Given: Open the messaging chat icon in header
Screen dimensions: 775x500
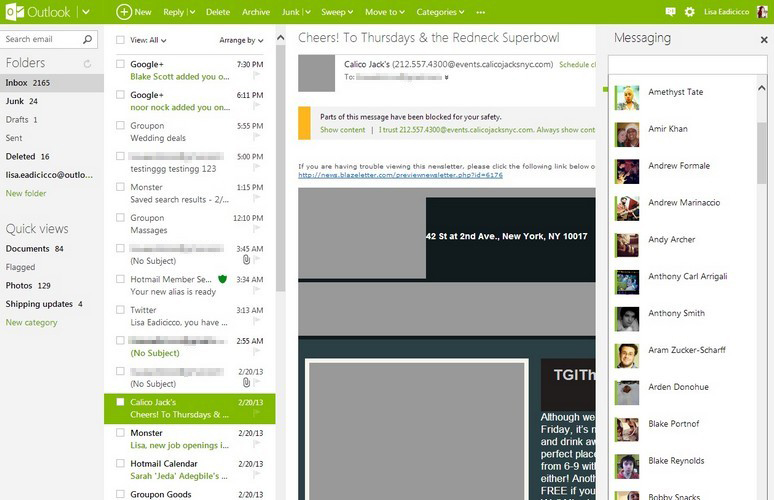Looking at the screenshot, I should 670,12.
